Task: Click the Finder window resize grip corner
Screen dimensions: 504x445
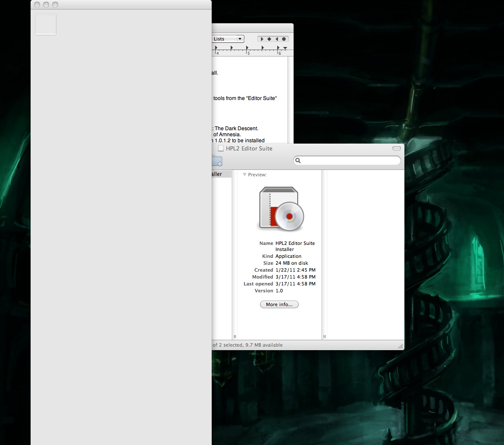Action: (400, 346)
